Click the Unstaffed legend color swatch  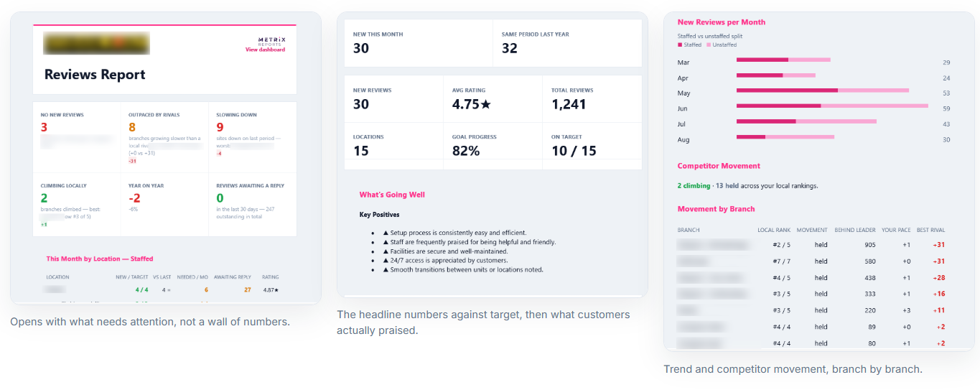[x=709, y=45]
